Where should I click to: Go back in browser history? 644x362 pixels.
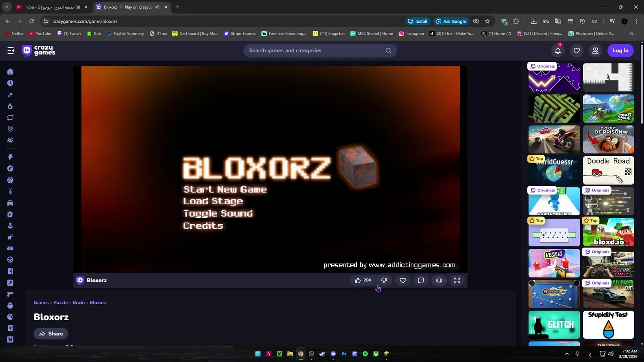click(x=7, y=21)
